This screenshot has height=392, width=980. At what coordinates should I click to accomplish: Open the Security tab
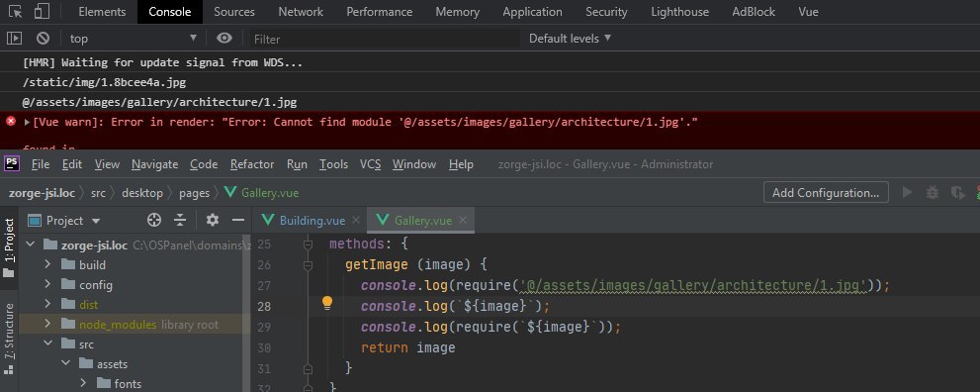[606, 12]
